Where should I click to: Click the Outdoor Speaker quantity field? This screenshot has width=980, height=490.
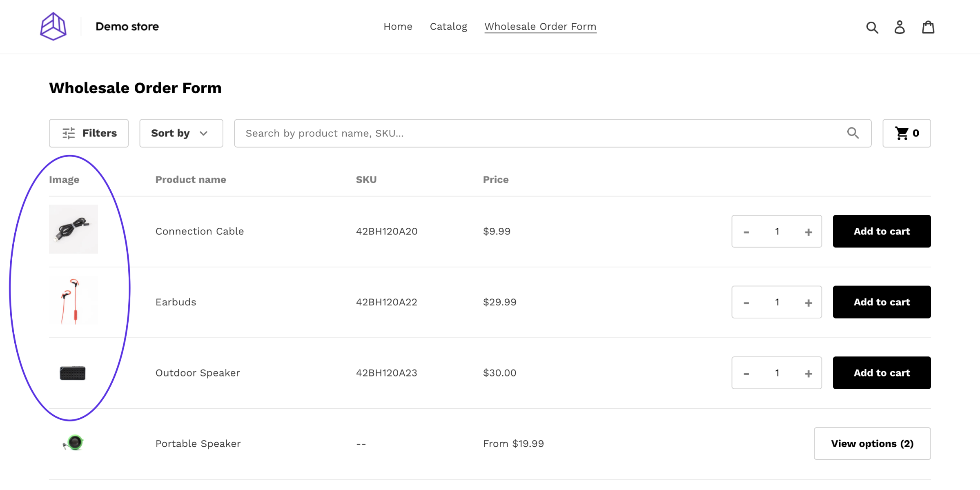pyautogui.click(x=777, y=373)
